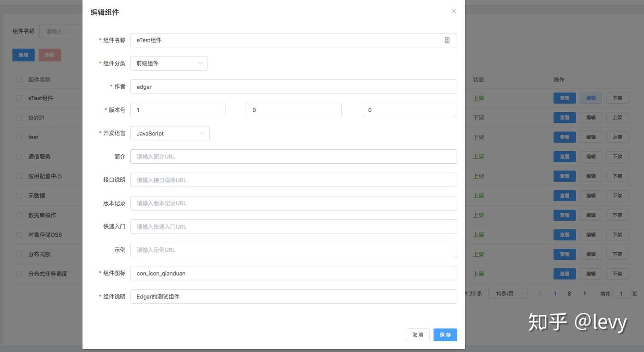
Task: Save the component with 保存 button
Action: tap(445, 335)
